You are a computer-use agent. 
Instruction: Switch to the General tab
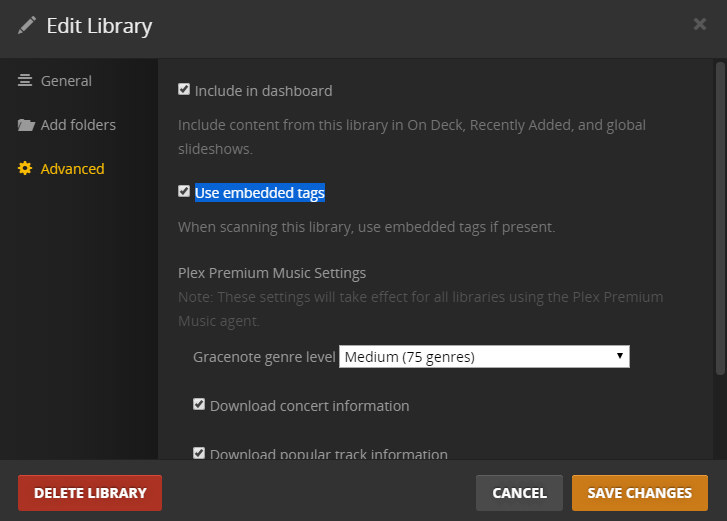(x=66, y=81)
